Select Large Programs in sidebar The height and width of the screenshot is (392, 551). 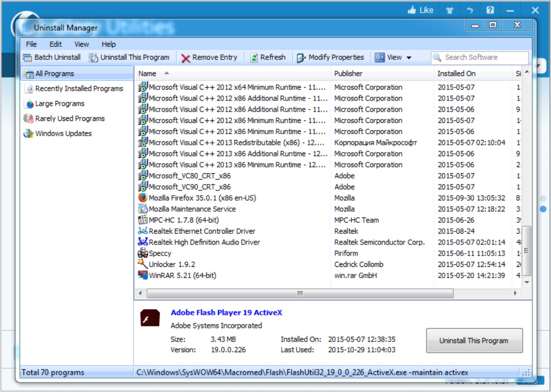pos(59,103)
